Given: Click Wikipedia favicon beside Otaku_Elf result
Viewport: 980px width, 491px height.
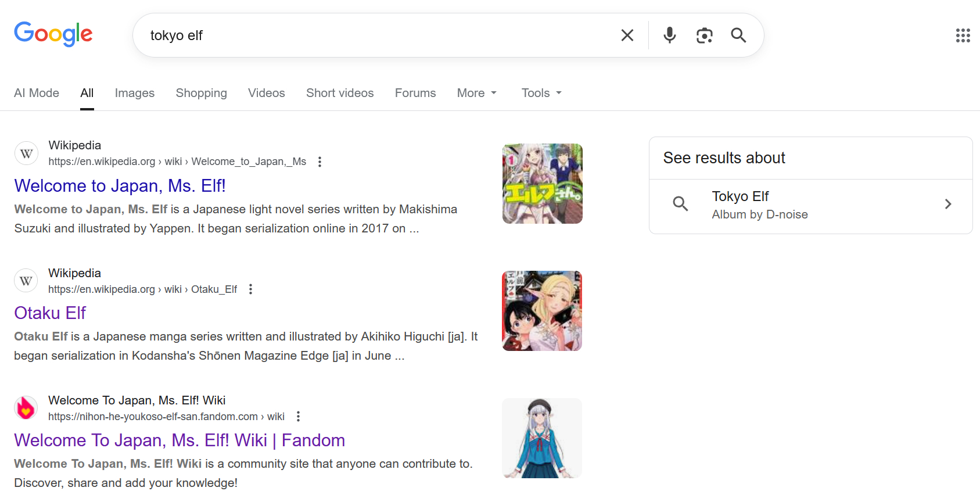Looking at the screenshot, I should 26,281.
